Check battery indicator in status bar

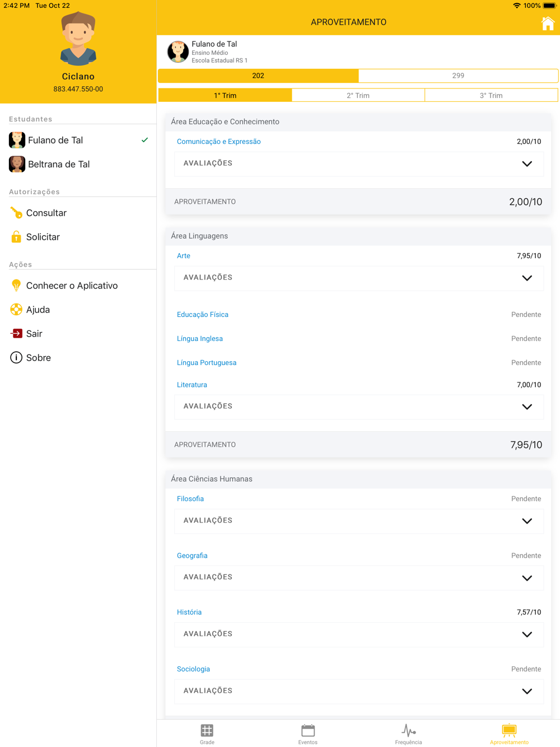coord(549,6)
